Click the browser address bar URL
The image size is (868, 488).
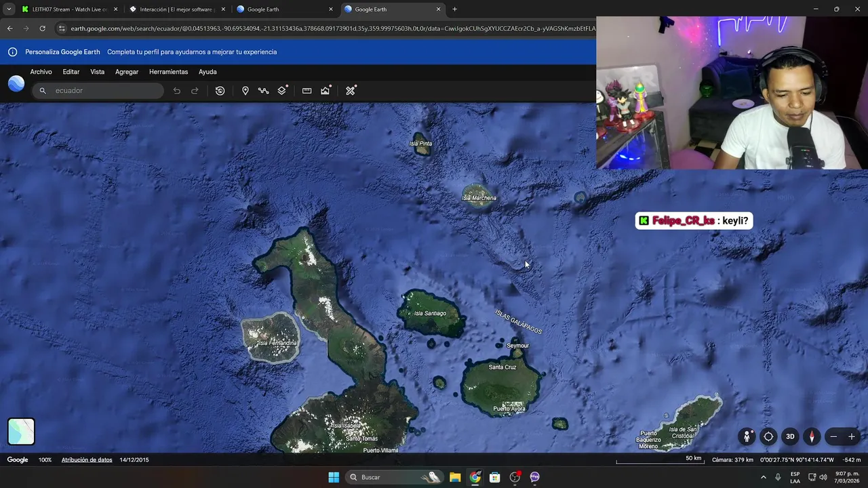click(332, 28)
